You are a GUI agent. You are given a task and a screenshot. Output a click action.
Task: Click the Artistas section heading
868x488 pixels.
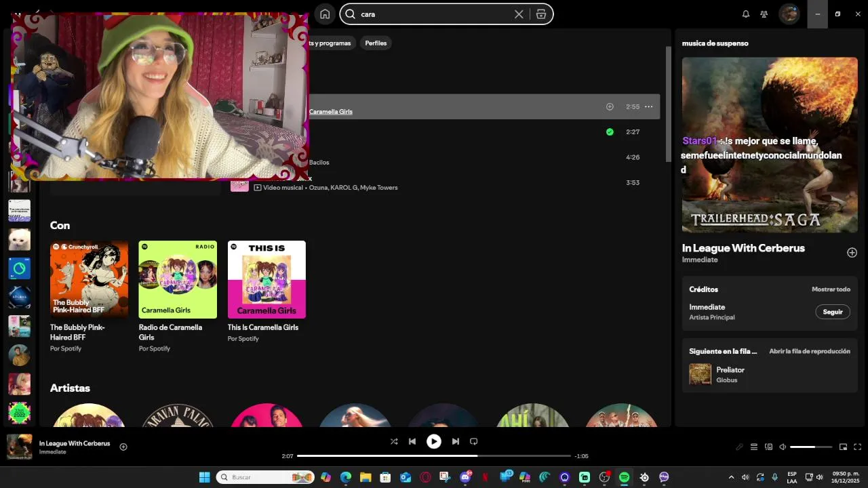point(70,388)
